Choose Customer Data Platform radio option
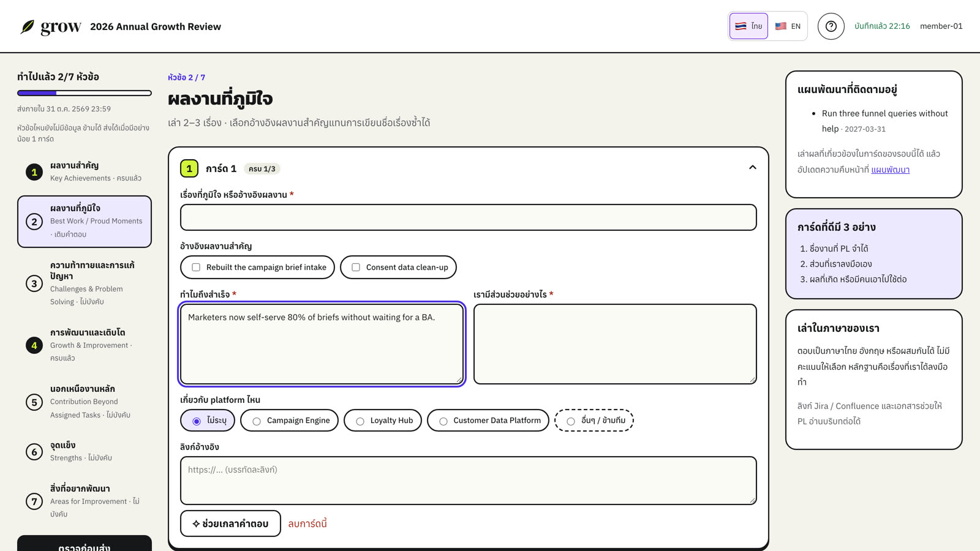Viewport: 980px width, 551px height. tap(488, 421)
